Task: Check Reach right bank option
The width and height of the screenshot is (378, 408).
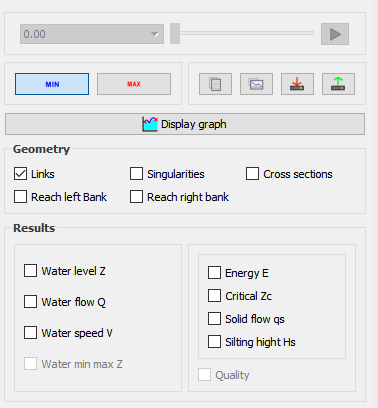Action: (x=136, y=197)
